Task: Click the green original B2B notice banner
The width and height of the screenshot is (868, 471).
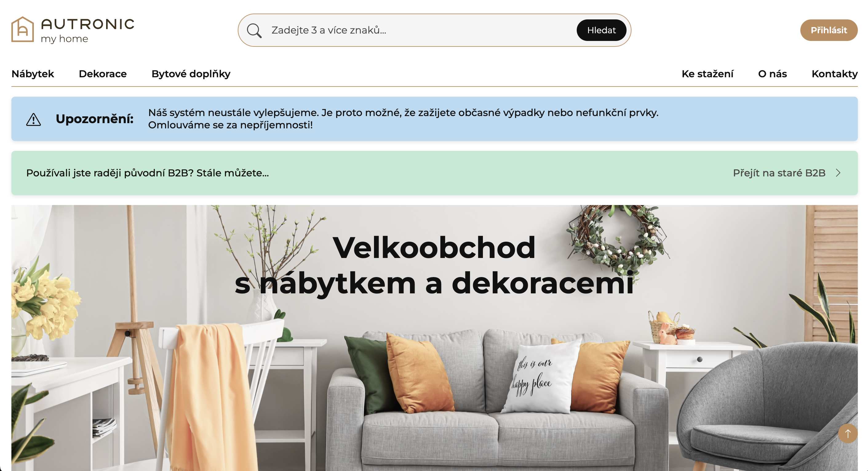Action: pos(434,173)
